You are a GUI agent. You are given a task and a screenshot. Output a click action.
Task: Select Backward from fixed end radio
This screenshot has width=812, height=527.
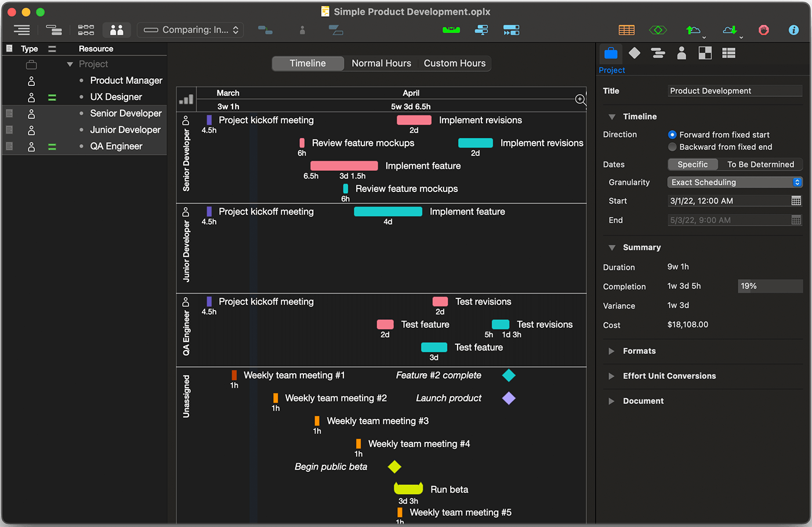(672, 147)
